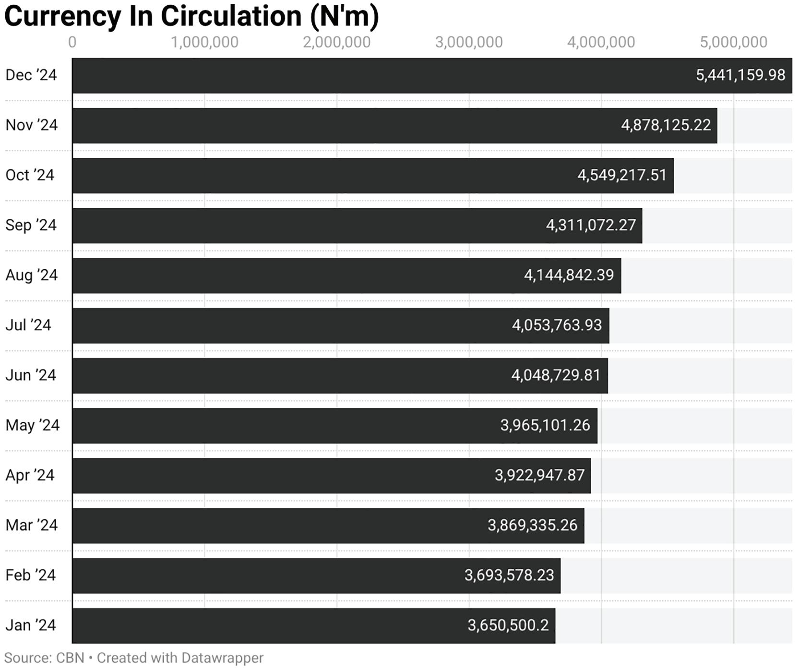Screen dimensions: 799x672
Task: Click the 5,441,159.98 value label
Action: [x=740, y=75]
